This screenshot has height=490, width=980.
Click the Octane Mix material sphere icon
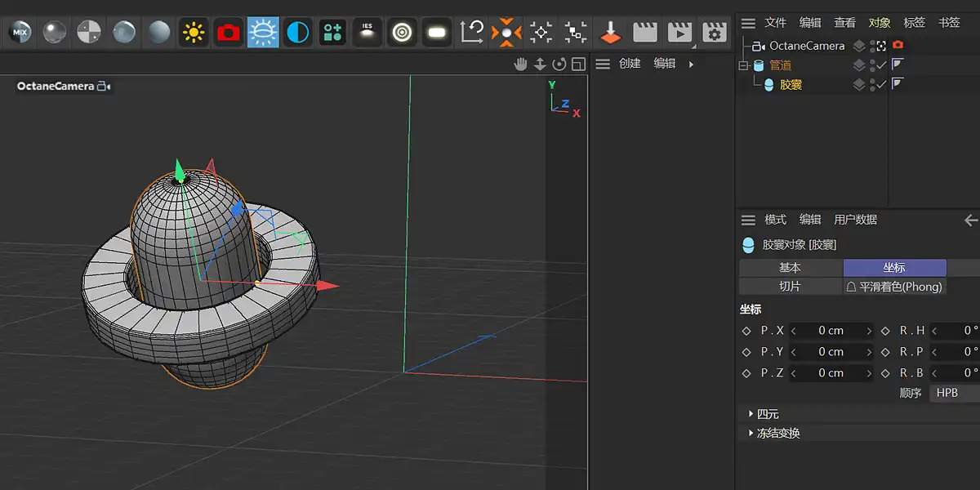pyautogui.click(x=20, y=32)
